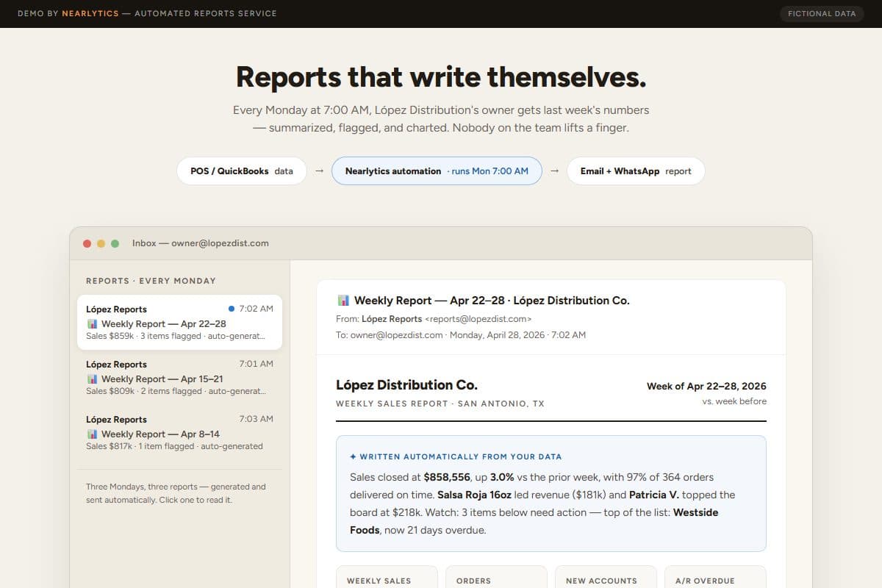Click the 'Inbox — owner@lopezdist.com' title text
The height and width of the screenshot is (588, 882).
point(201,243)
